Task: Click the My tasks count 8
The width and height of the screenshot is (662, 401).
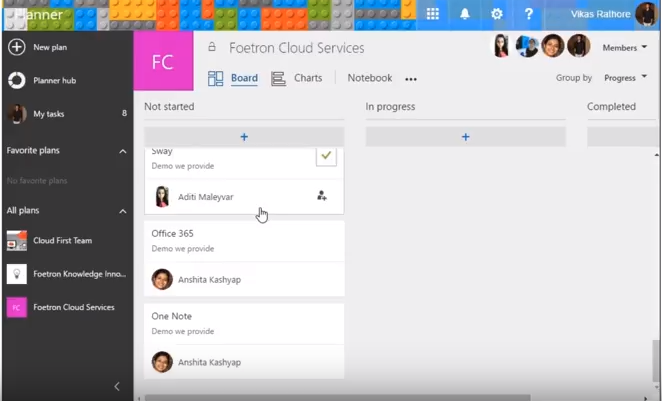Action: pos(124,113)
